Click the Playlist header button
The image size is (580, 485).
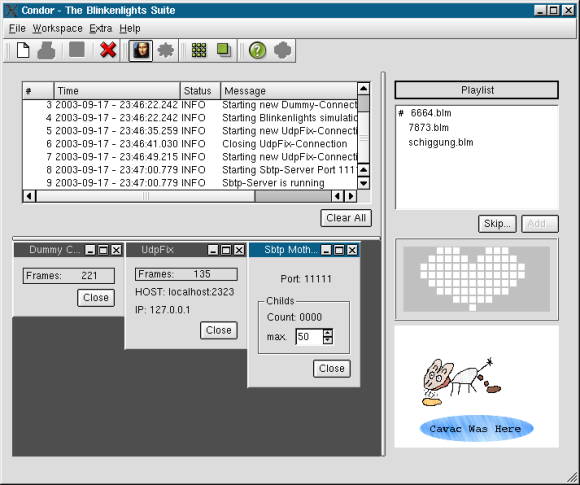click(x=477, y=90)
